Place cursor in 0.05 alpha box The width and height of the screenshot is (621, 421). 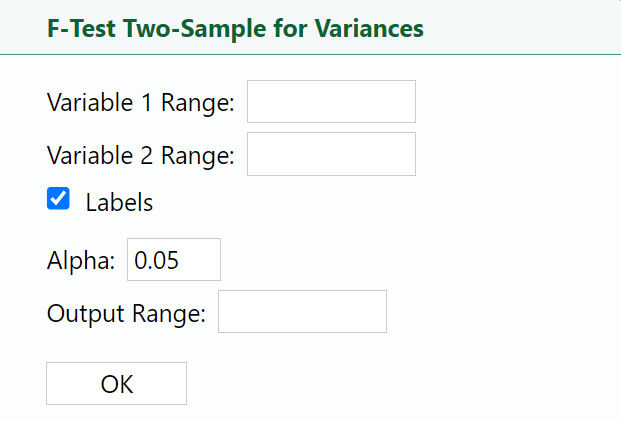tap(173, 260)
